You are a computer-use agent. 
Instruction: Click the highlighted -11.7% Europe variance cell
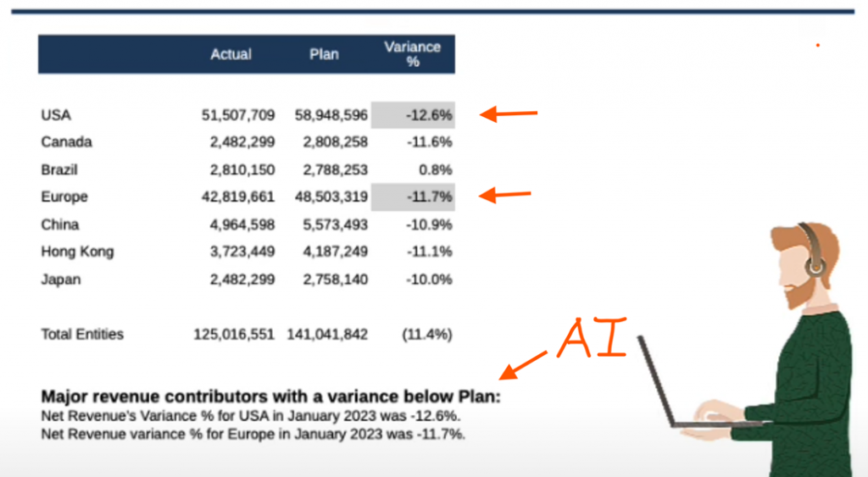(x=413, y=197)
